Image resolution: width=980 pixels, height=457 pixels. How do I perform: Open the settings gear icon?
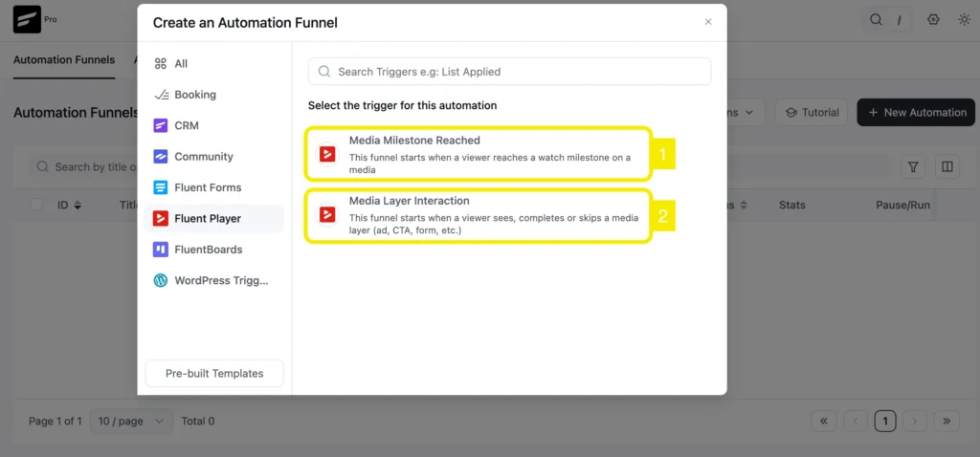coord(933,19)
